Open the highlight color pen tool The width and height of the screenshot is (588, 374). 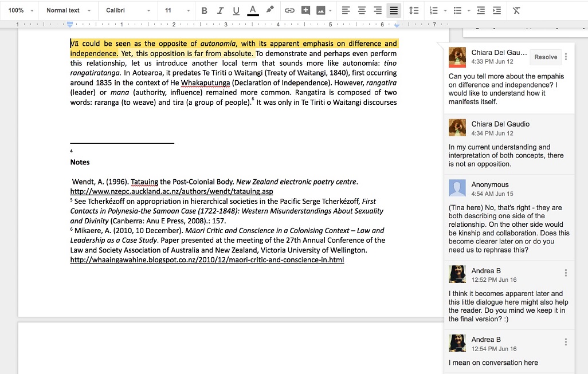[x=270, y=10]
